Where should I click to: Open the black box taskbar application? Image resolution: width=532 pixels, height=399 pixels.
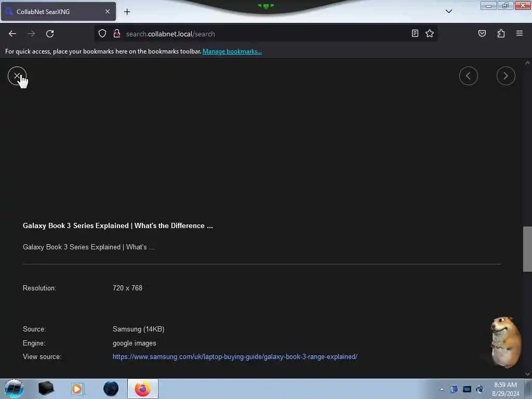tap(46, 389)
